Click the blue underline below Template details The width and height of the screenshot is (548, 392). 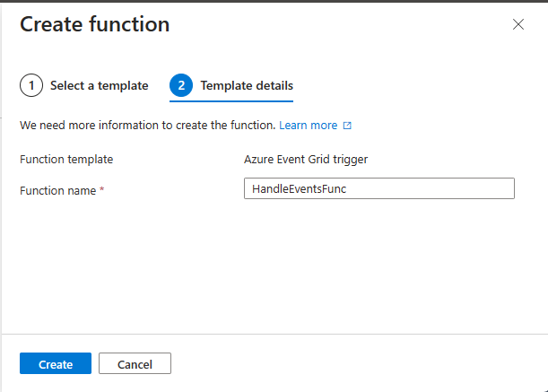point(231,101)
